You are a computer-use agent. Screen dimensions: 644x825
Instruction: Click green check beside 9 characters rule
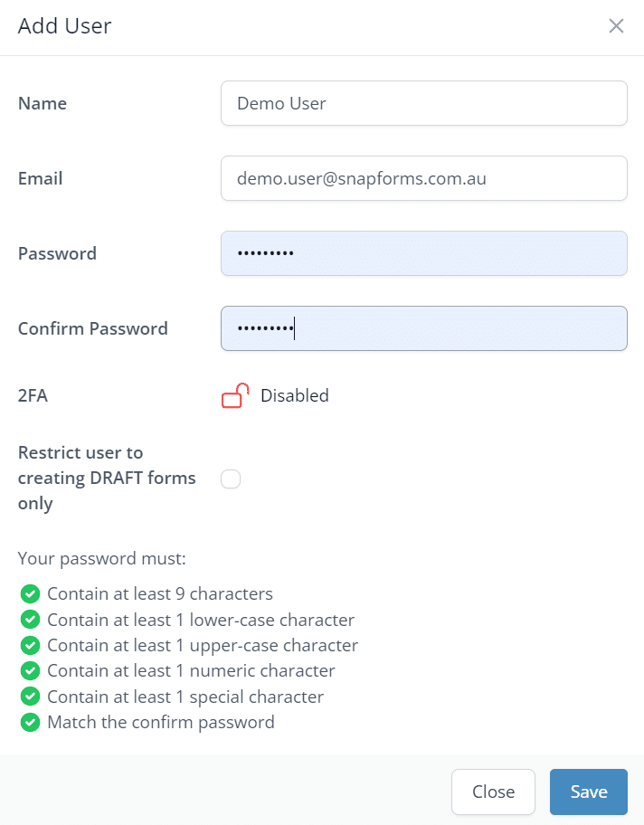tap(30, 594)
